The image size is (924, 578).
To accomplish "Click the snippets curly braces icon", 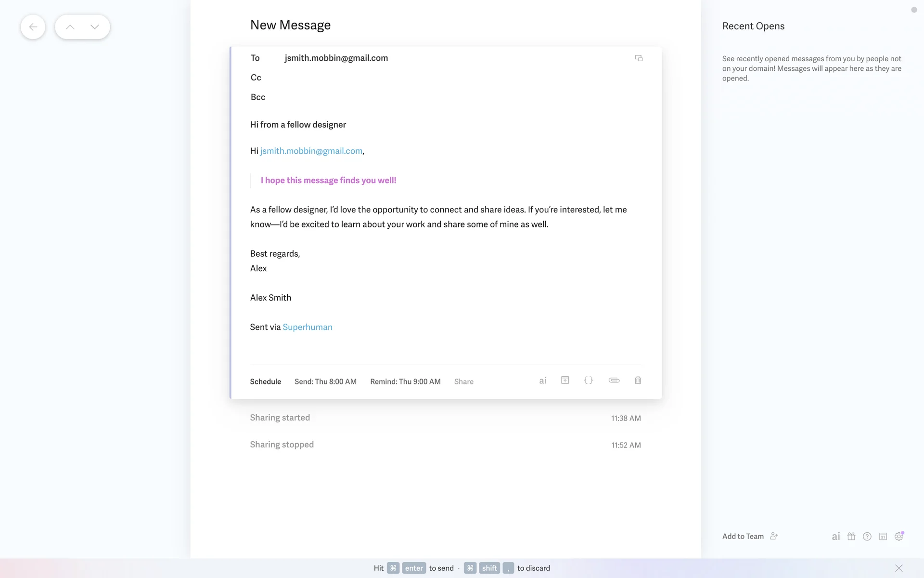I will click(588, 381).
